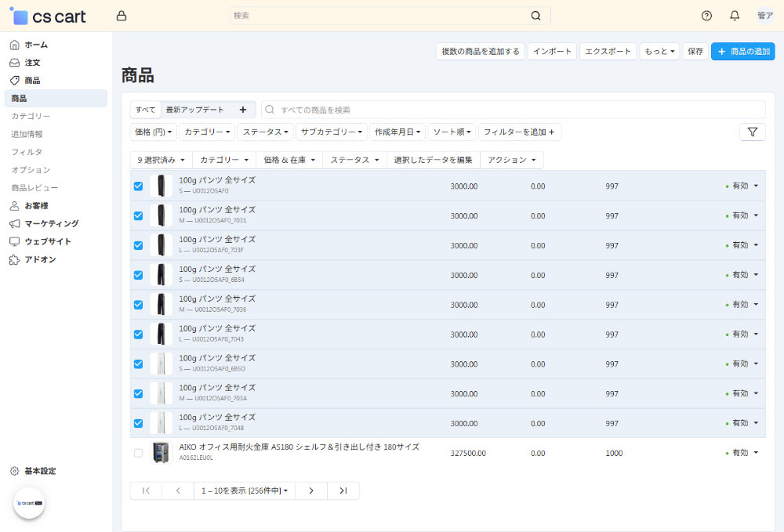
Task: Open the 有効 status dropdown on first row
Action: tap(742, 186)
